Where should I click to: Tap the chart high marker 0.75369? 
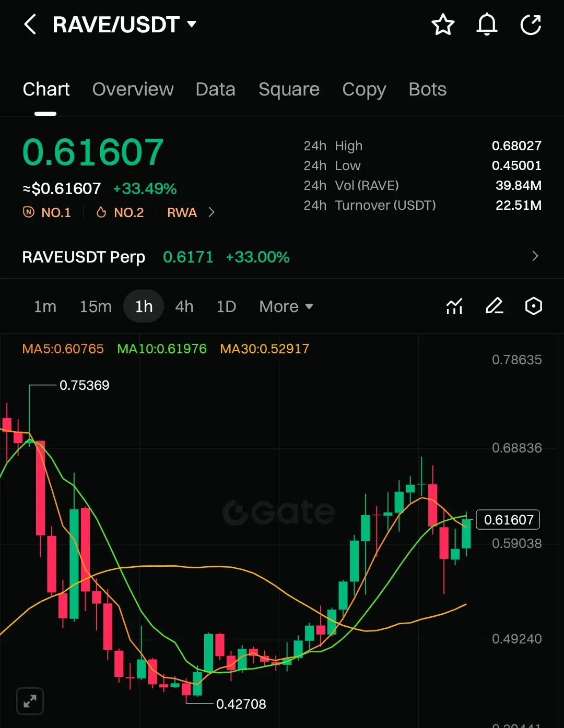pyautogui.click(x=84, y=385)
